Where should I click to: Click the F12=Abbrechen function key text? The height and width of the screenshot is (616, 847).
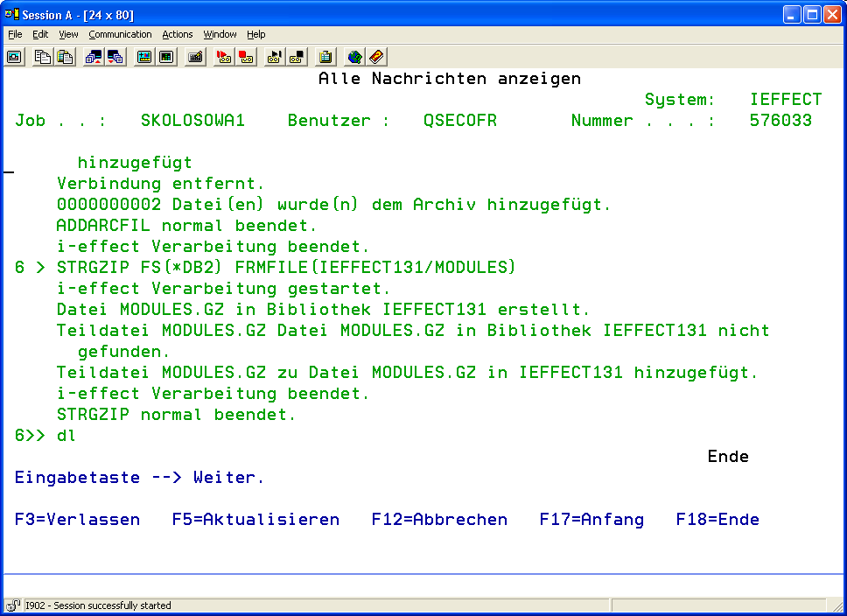point(439,520)
